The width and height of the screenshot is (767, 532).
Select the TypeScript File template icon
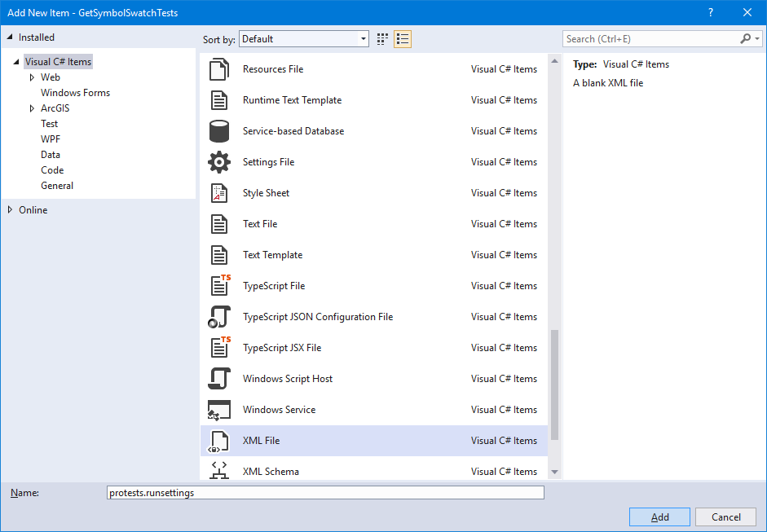click(x=218, y=285)
